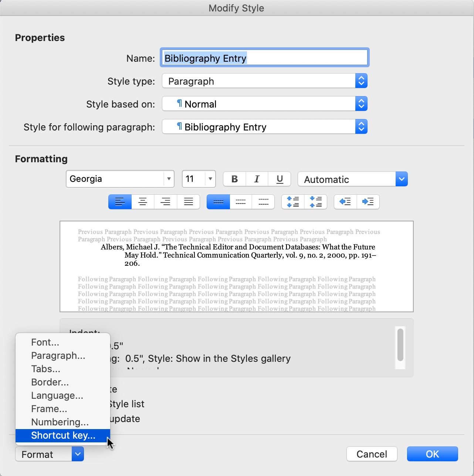Toggle Underline formatting button
Viewport: 474px width, 476px height.
click(280, 179)
